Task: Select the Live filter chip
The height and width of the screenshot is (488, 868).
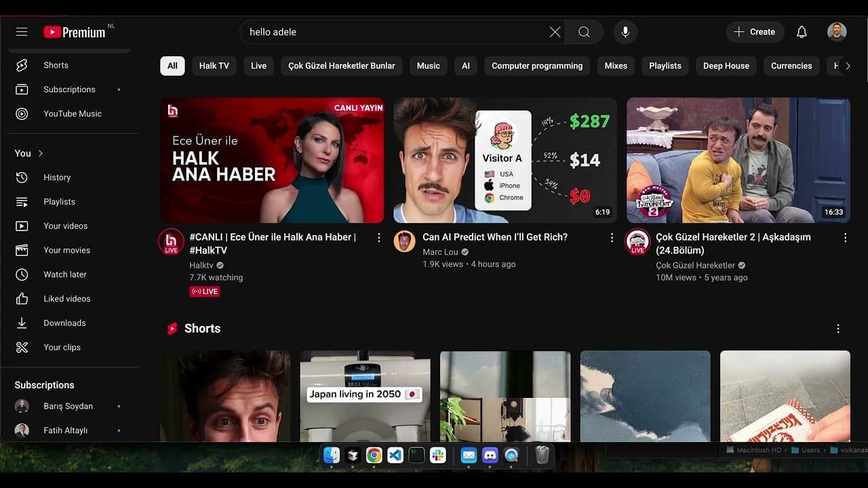Action: [x=258, y=66]
